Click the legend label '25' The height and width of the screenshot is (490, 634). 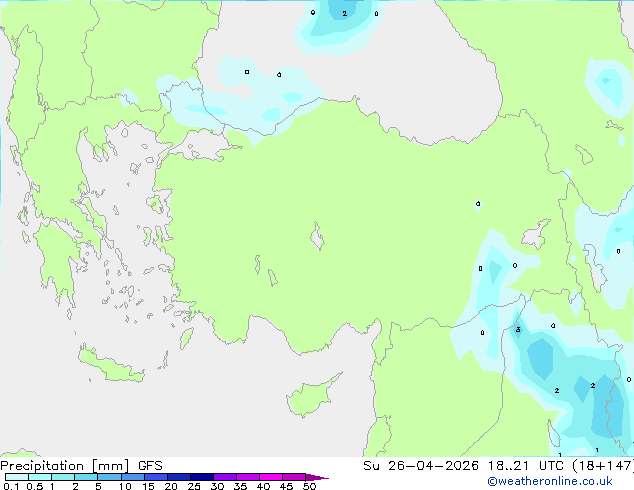194,486
